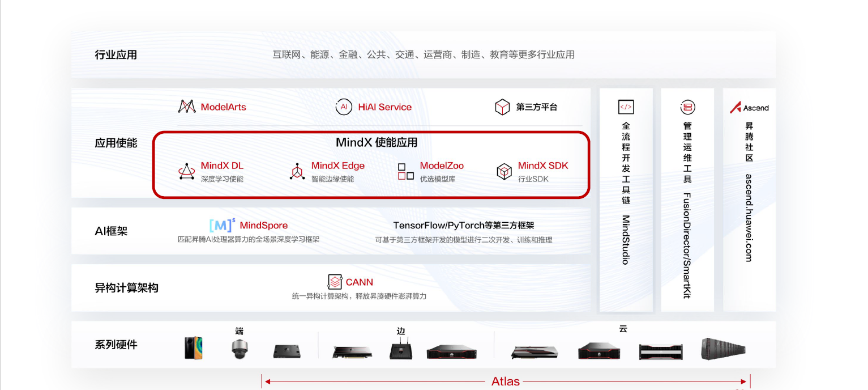Click the 深度学习使能 subtitle
Screen dimensions: 868x390
222,179
